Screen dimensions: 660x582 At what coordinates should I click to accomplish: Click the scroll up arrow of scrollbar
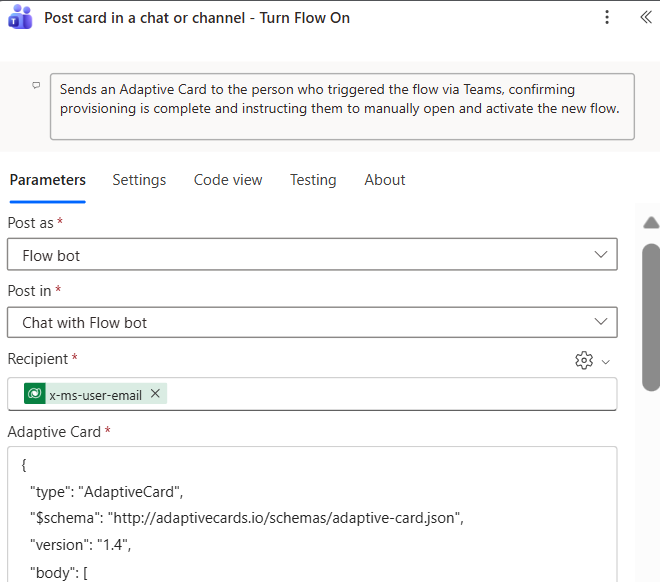click(651, 222)
